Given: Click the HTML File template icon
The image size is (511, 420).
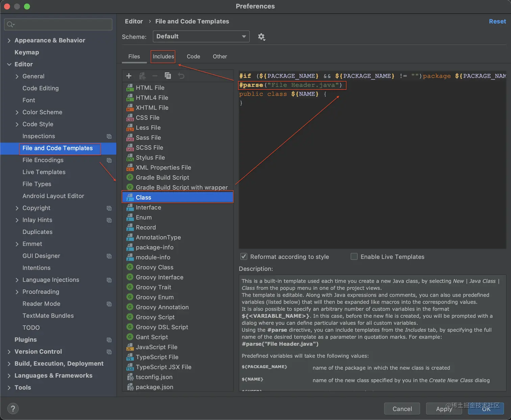Looking at the screenshot, I should point(130,88).
